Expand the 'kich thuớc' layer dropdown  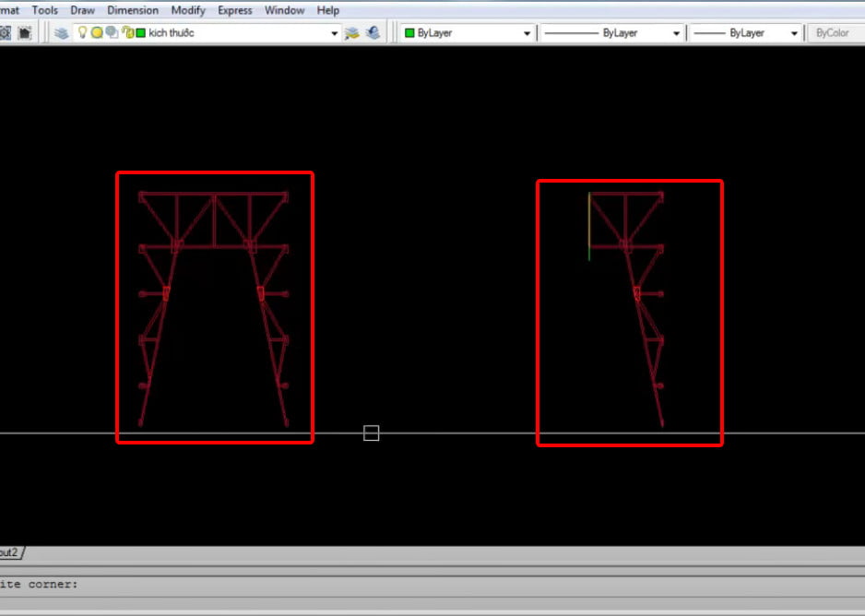click(x=335, y=33)
